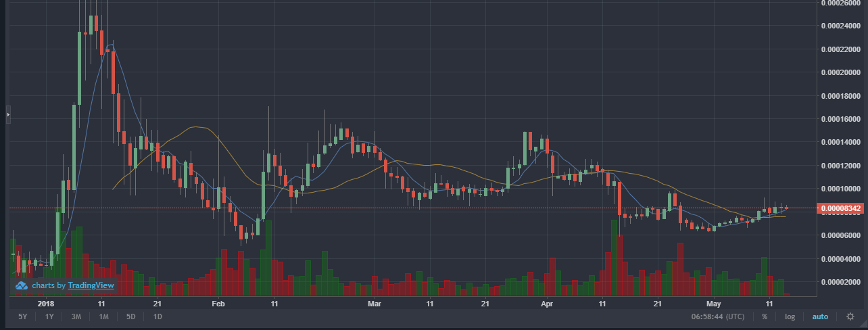Toggle log scale mode
This screenshot has width=868, height=330.
(x=790, y=316)
